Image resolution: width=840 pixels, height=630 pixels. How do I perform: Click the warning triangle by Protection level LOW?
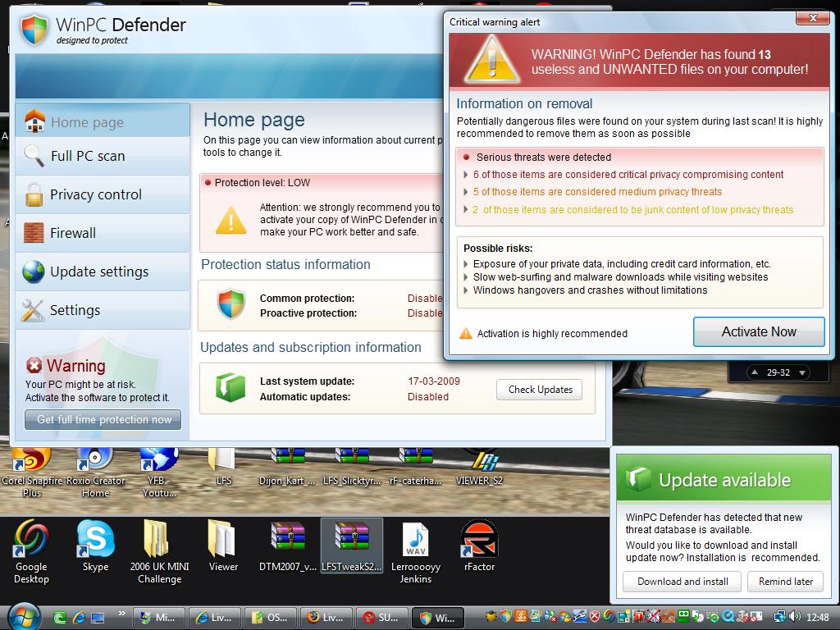(x=231, y=221)
